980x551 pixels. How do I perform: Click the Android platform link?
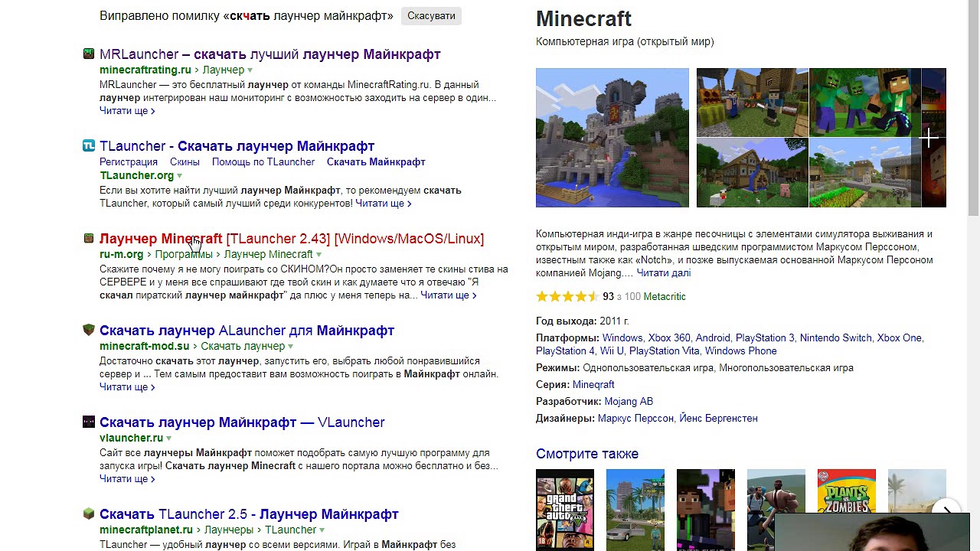[x=713, y=338]
